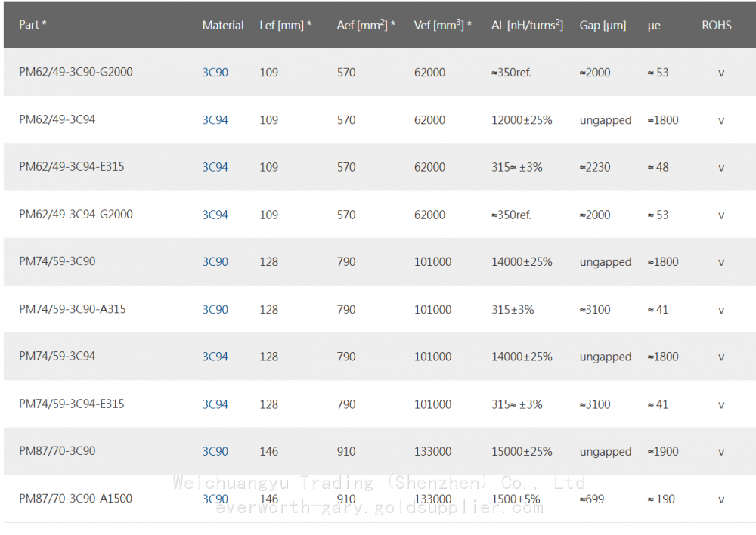Select the Lef [mm] column header
Screen dimensions: 756x535
[285, 25]
